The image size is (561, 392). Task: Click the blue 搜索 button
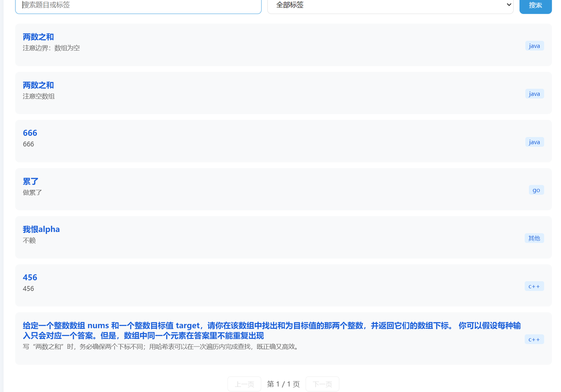point(536,5)
